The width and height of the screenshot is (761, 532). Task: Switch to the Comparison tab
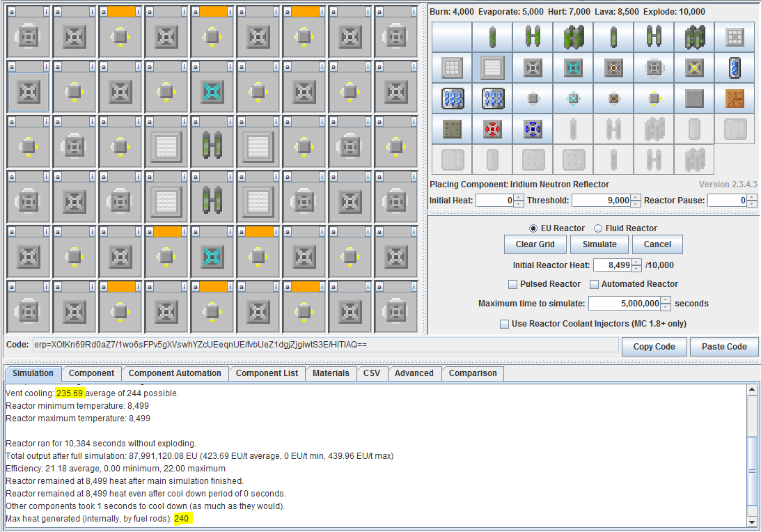[x=473, y=373]
